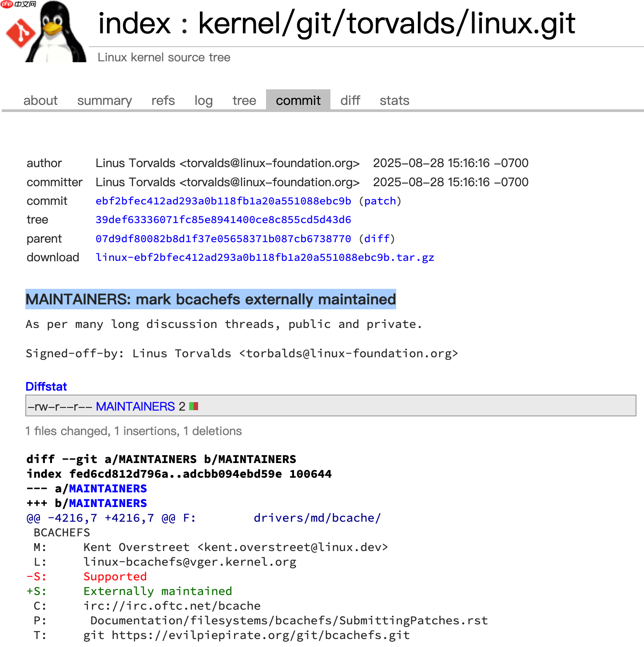This screenshot has height=647, width=644.
Task: Click the patch link
Action: (x=380, y=201)
